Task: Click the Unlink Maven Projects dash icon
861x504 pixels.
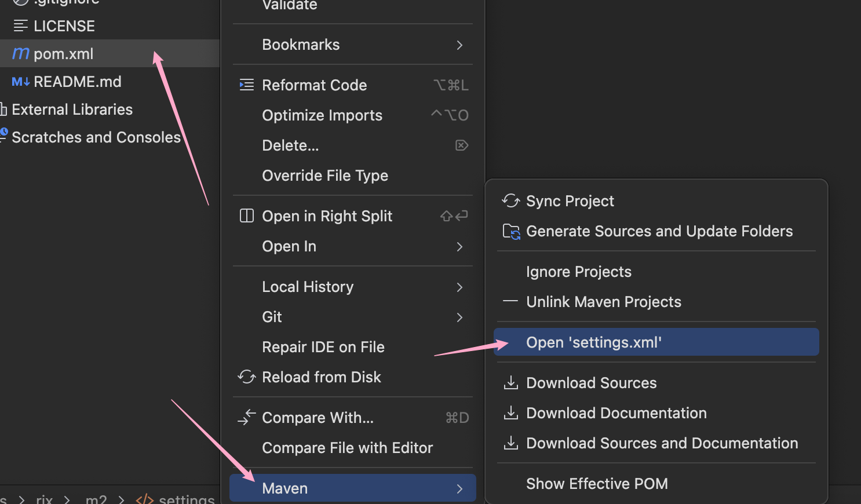Action: [x=510, y=301]
